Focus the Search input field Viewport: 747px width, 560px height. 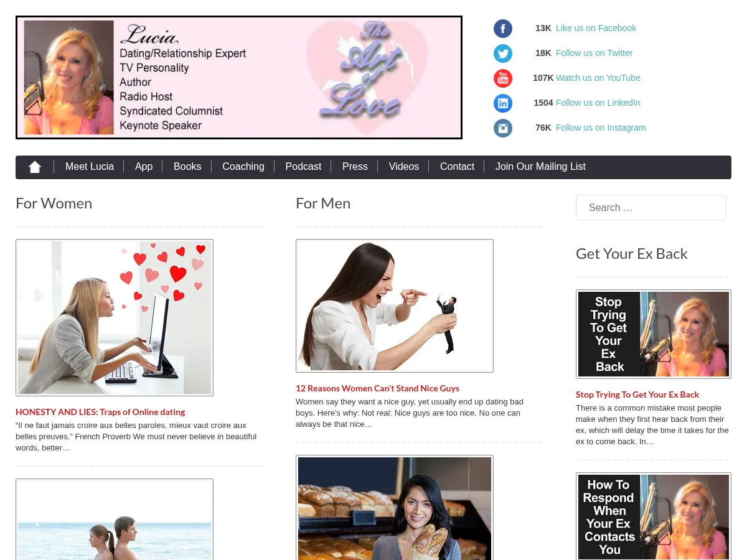[651, 207]
